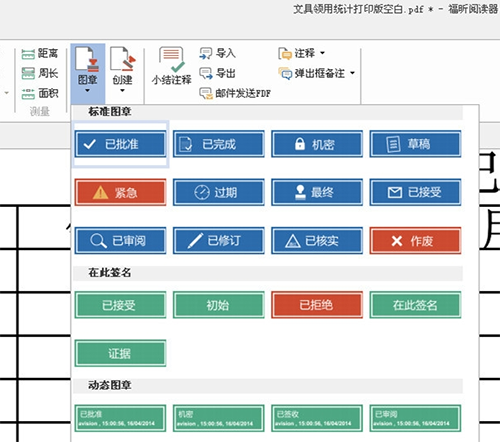The width and height of the screenshot is (500, 442).
Task: Choose the dynamic 已签收 stamp
Action: pos(317,418)
